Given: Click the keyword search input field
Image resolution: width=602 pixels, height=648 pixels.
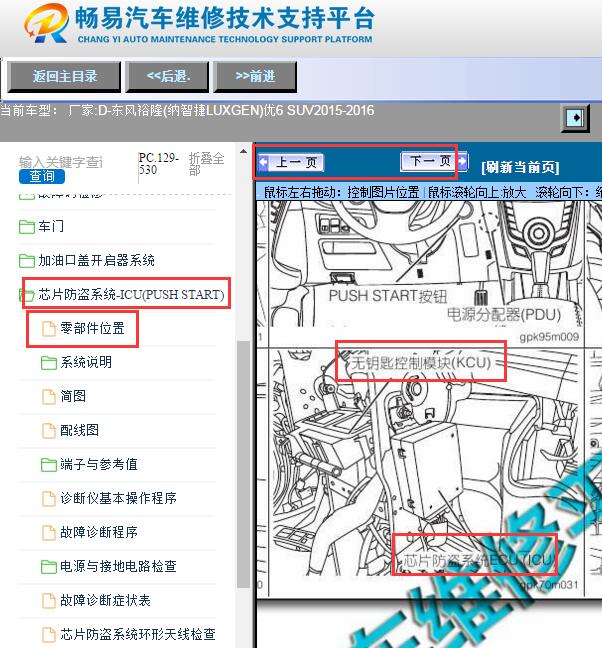Looking at the screenshot, I should coord(60,162).
